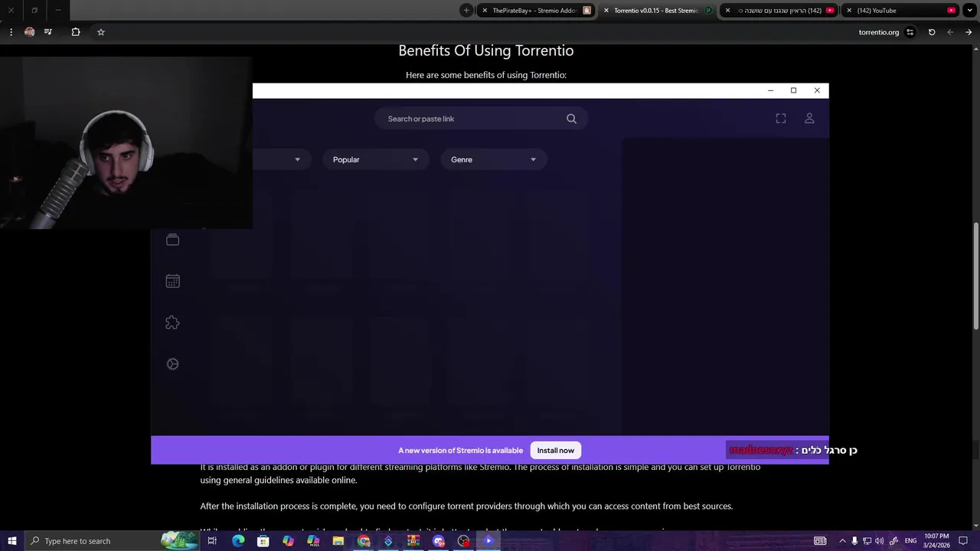Navigate with the right-pointing arrow in the browser toolbar
Screen dimensions: 980x551
tap(969, 32)
